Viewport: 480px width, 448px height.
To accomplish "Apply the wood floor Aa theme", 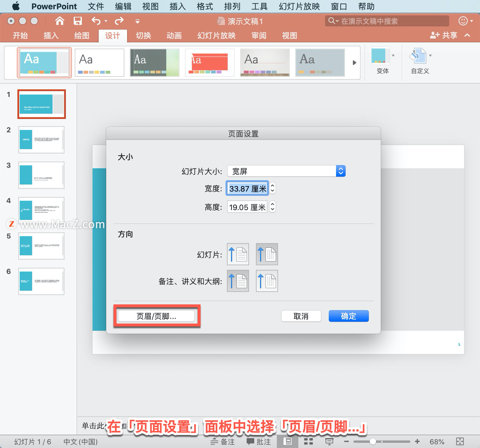I will [265, 63].
